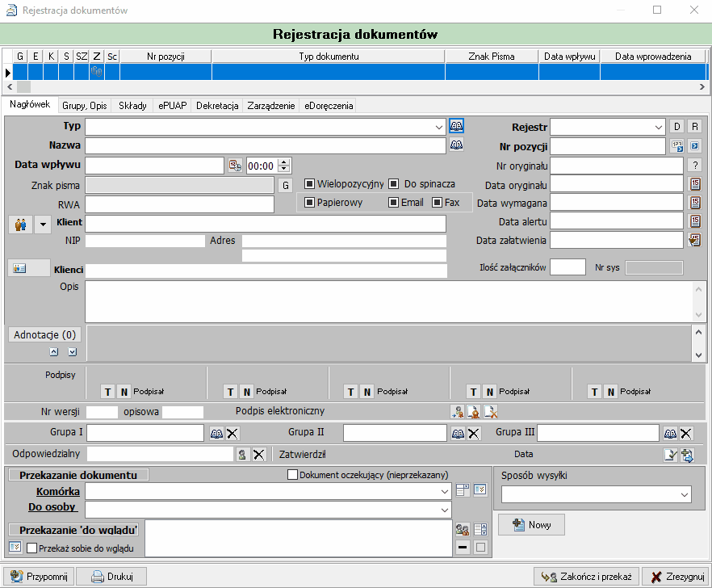Expand the Komórka dropdown
The width and height of the screenshot is (712, 588).
click(x=445, y=491)
